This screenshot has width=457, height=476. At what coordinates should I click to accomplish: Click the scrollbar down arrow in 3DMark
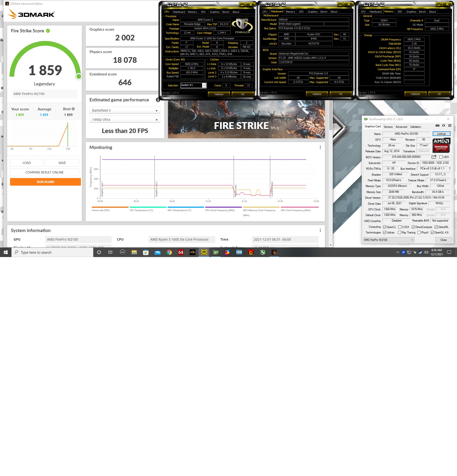(330, 245)
